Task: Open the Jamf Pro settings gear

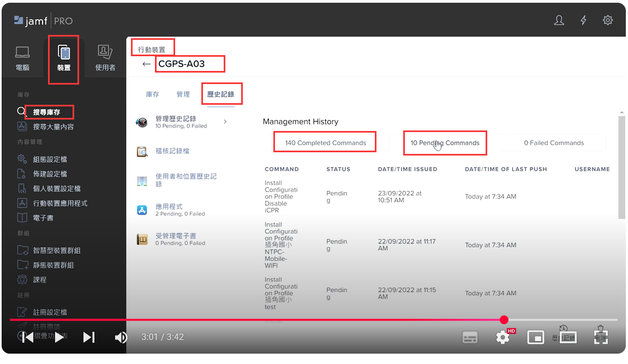Action: (x=608, y=20)
